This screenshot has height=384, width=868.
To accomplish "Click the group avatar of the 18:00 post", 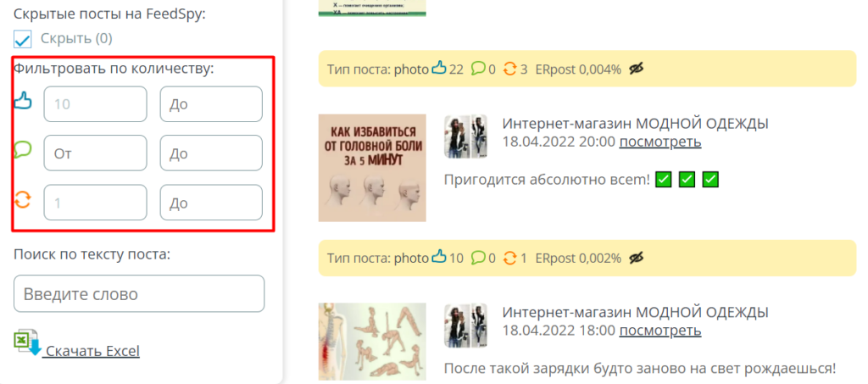I will [466, 326].
